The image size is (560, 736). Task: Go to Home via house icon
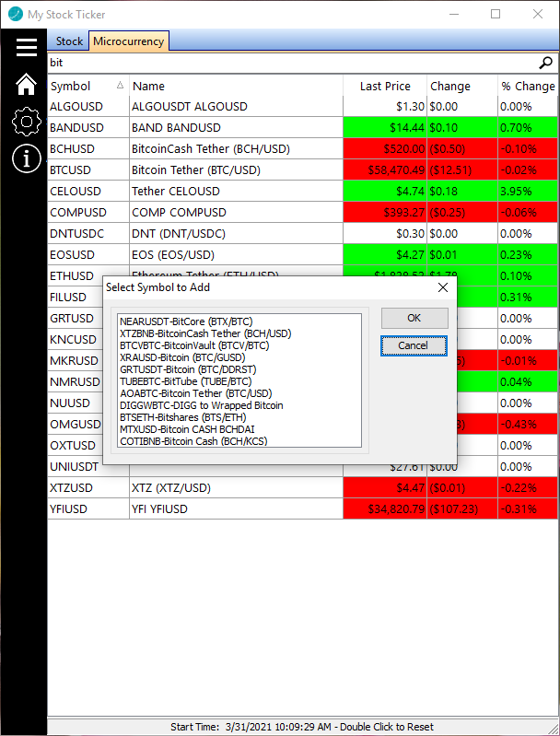coord(27,85)
